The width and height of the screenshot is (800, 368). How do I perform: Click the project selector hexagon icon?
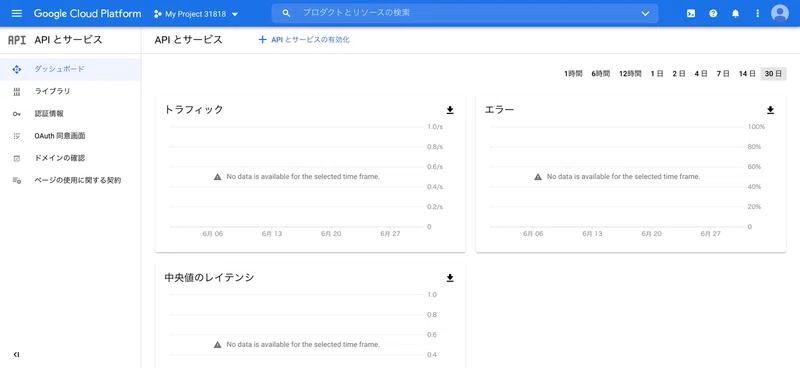pos(158,14)
